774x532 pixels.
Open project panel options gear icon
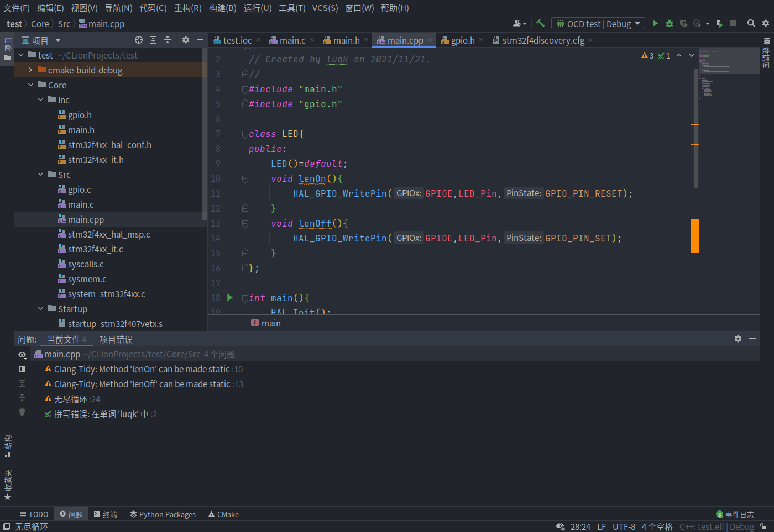point(185,40)
